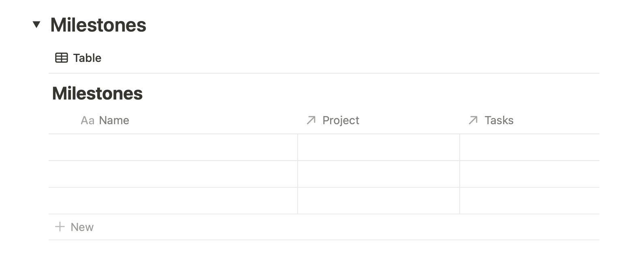The image size is (644, 267).
Task: Select the Milestones page heading
Action: (x=98, y=25)
